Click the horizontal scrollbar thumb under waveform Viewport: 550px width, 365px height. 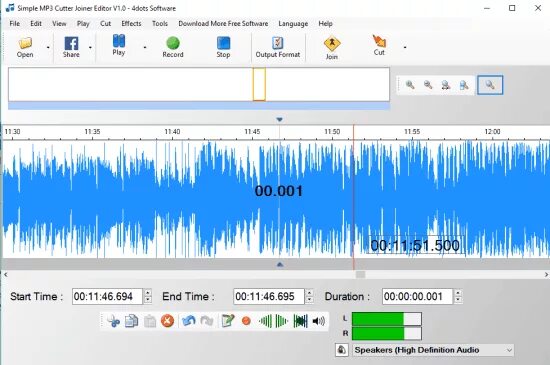360,274
